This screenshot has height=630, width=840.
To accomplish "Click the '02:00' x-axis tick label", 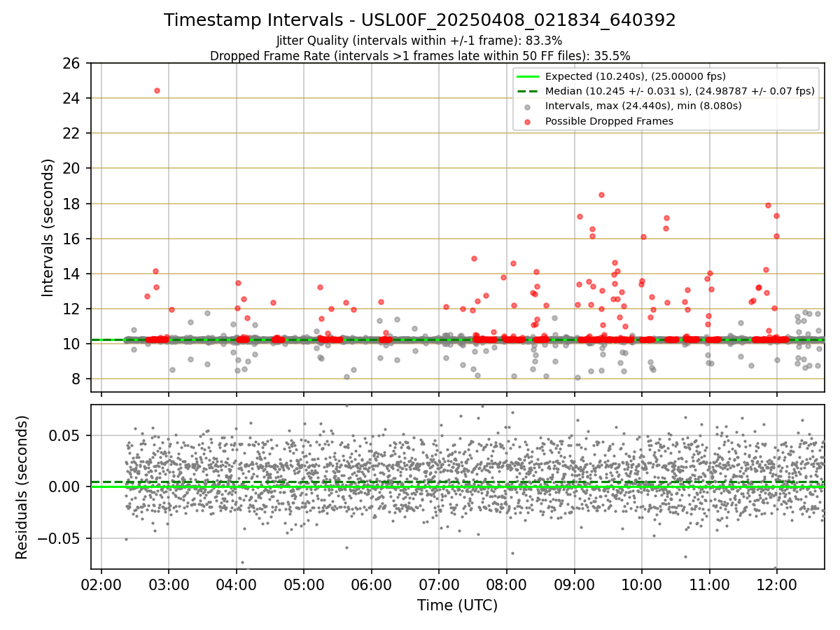I will point(101,584).
